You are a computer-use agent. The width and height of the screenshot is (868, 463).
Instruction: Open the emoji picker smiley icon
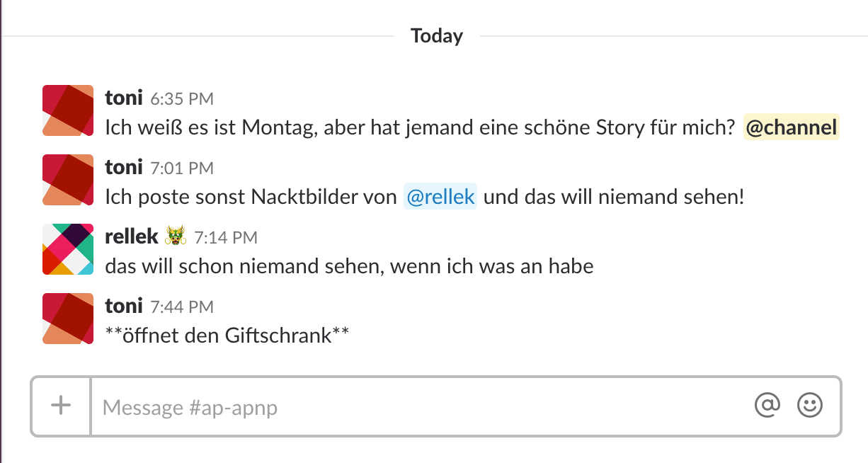[x=810, y=406]
